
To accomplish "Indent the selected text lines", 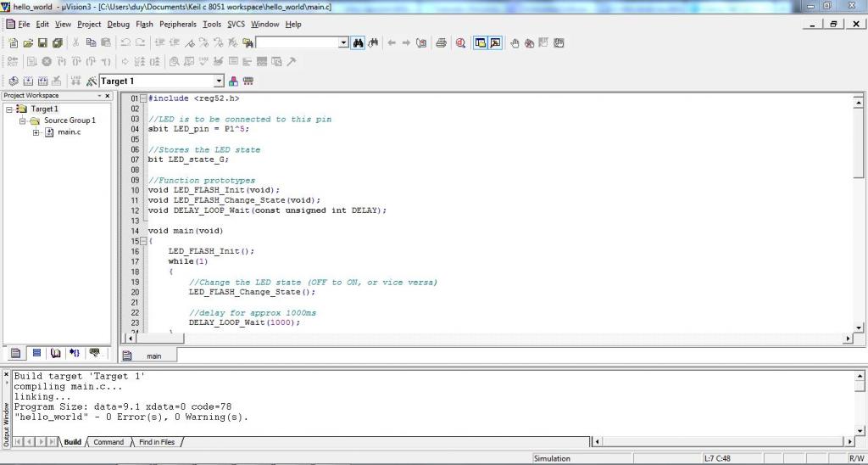I will pyautogui.click(x=160, y=42).
